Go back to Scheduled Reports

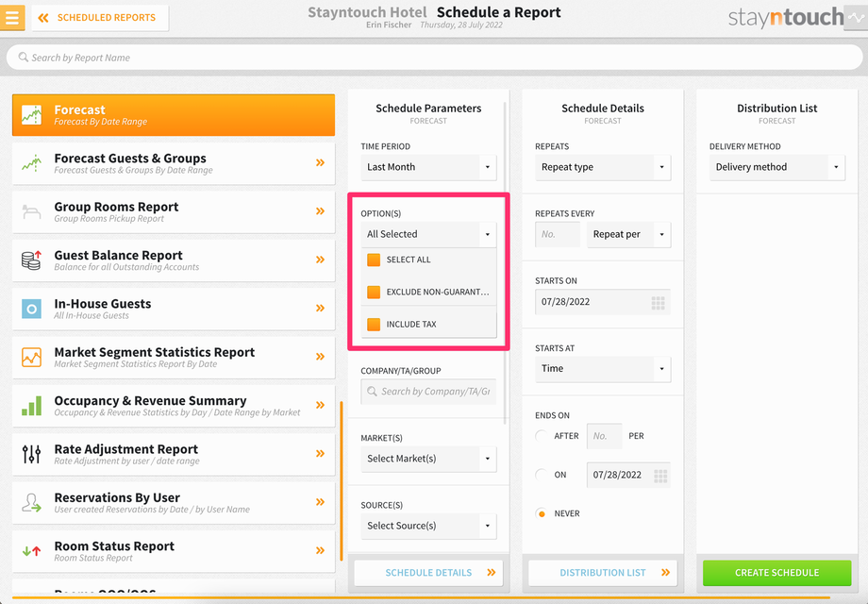[100, 18]
